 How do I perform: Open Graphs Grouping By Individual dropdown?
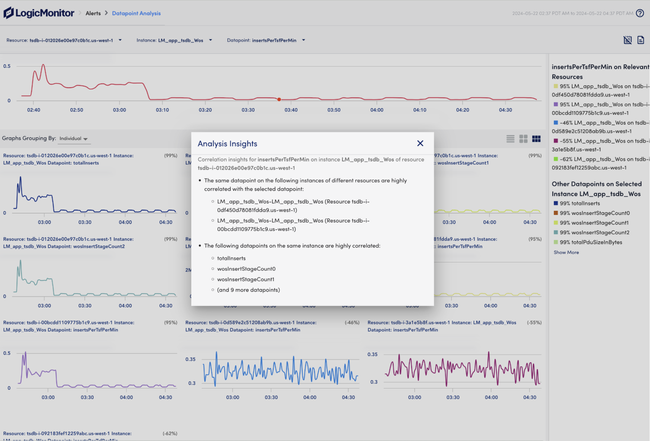click(73, 138)
